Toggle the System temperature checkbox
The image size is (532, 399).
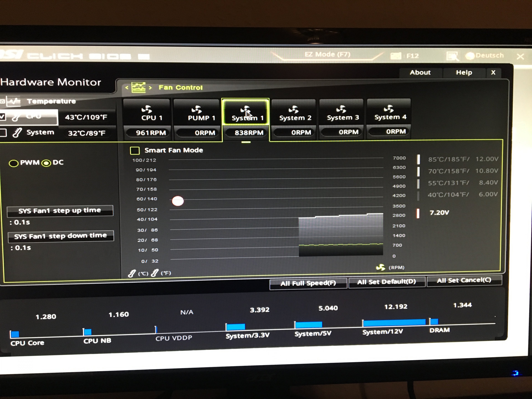[x=3, y=133]
